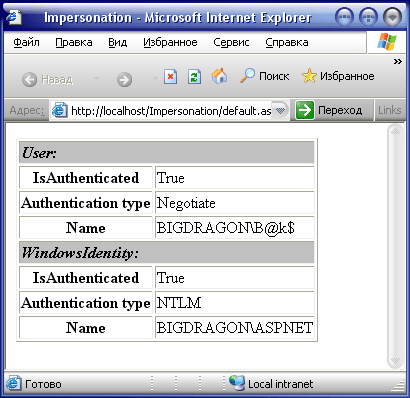
Task: Click the Переход go button
Action: pos(329,110)
